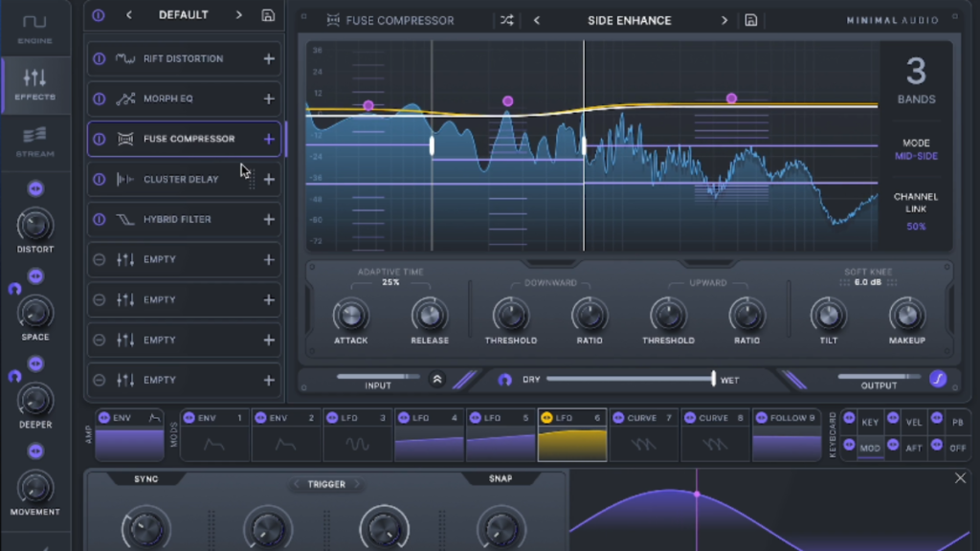The image size is (980, 551).
Task: Click the Hybrid Filter slope icon
Action: pos(125,219)
